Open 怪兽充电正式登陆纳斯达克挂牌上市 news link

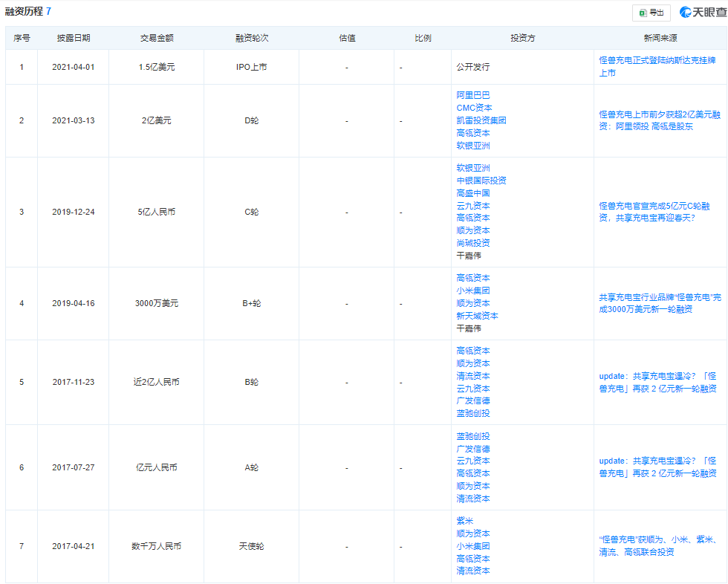coord(657,66)
